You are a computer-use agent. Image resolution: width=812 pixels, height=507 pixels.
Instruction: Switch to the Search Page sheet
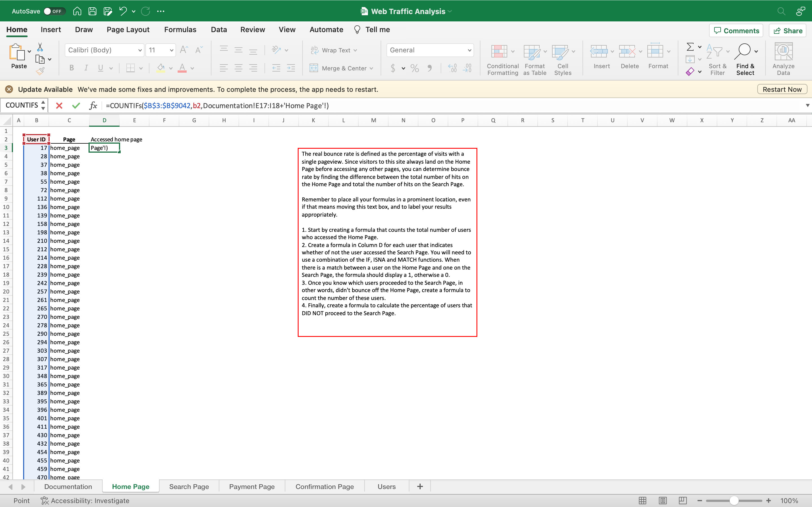189,486
